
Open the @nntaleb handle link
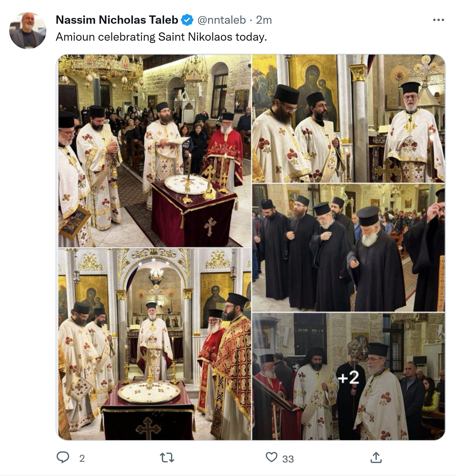[x=222, y=20]
